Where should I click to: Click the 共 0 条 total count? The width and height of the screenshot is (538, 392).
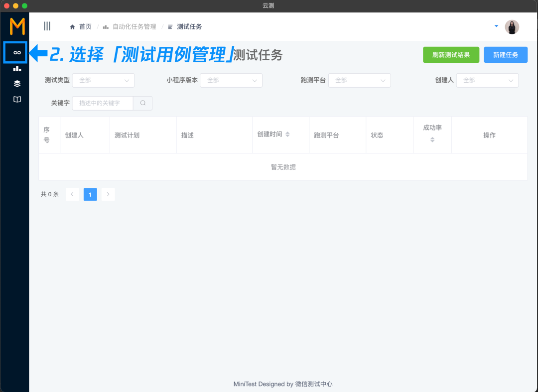50,194
